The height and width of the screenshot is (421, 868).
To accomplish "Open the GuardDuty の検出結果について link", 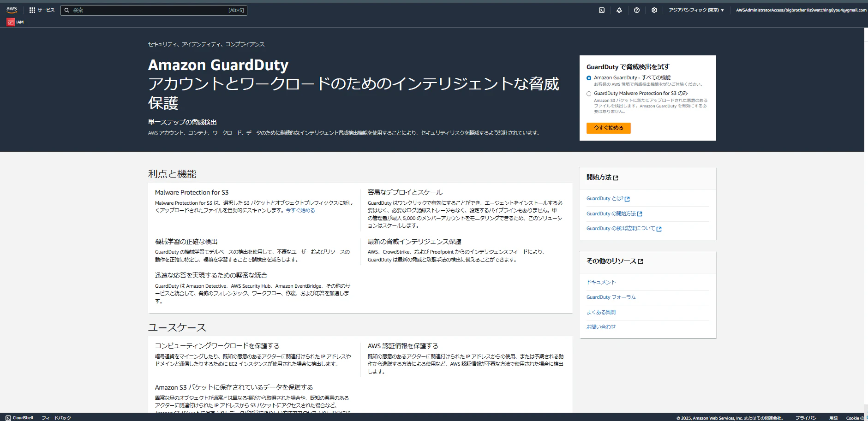I will tap(624, 229).
